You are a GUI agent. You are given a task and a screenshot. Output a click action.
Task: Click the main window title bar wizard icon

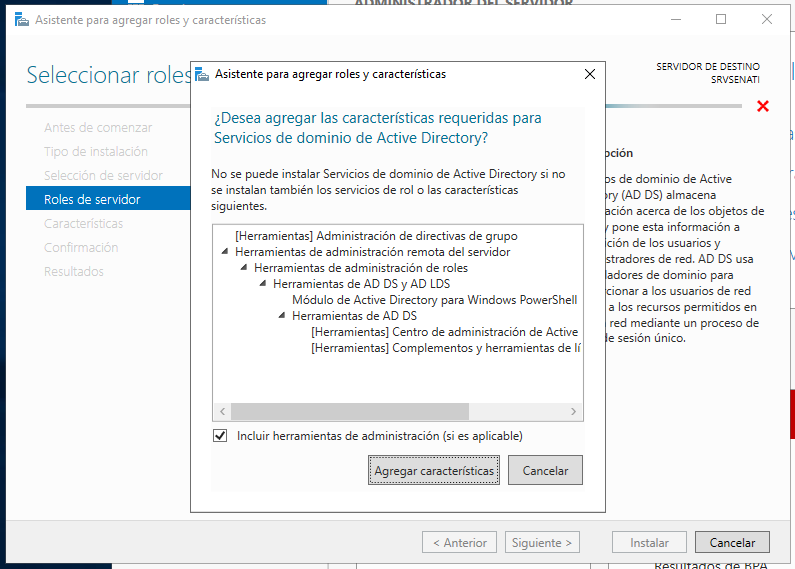(x=22, y=20)
